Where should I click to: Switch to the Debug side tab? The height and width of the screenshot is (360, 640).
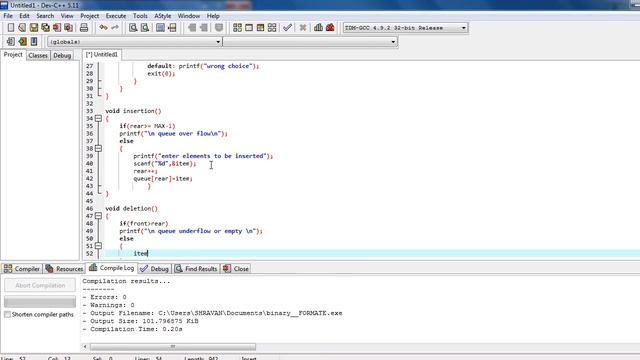(62, 56)
